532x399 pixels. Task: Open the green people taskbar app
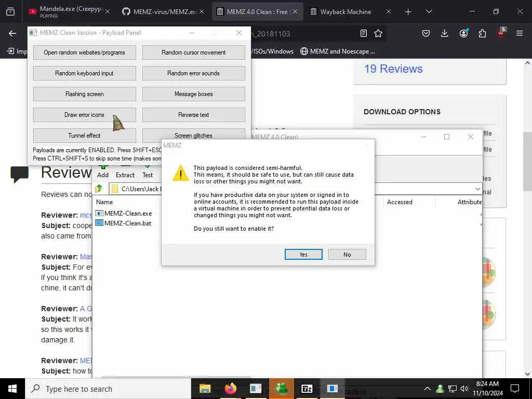281,389
